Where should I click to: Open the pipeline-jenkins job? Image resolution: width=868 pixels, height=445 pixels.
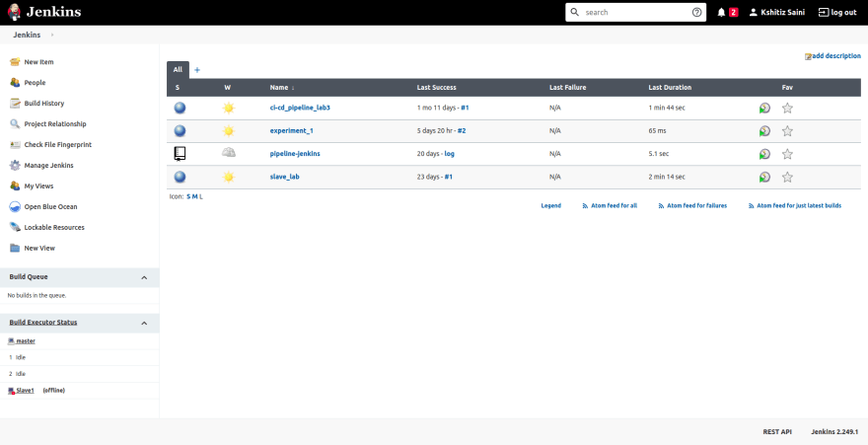[x=295, y=154]
